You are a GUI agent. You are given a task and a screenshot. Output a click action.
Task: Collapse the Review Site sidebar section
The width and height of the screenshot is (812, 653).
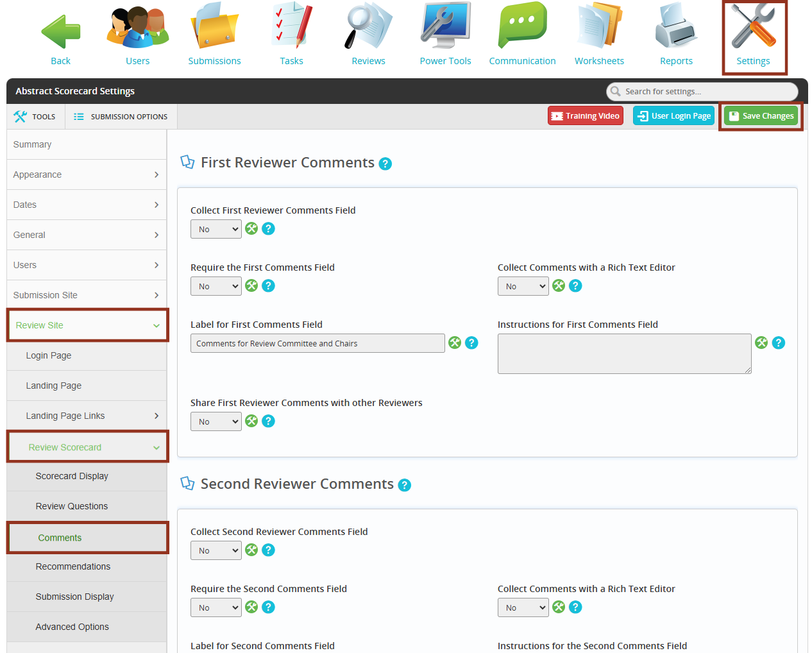pyautogui.click(x=87, y=325)
